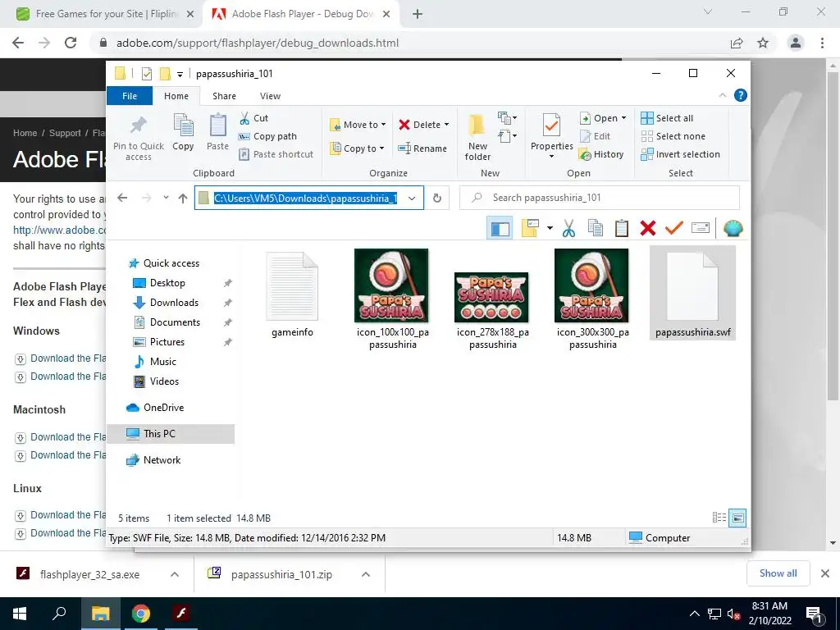Open a new Chrome tab
840x630 pixels.
pos(418,15)
